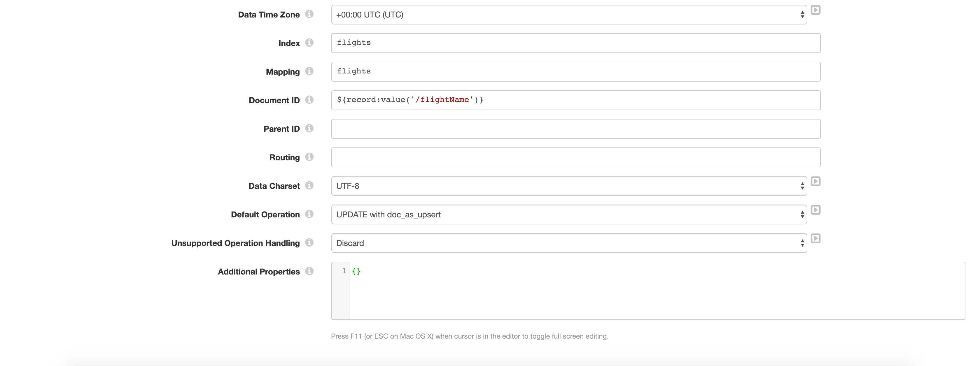Click the Routing info icon

pyautogui.click(x=309, y=157)
